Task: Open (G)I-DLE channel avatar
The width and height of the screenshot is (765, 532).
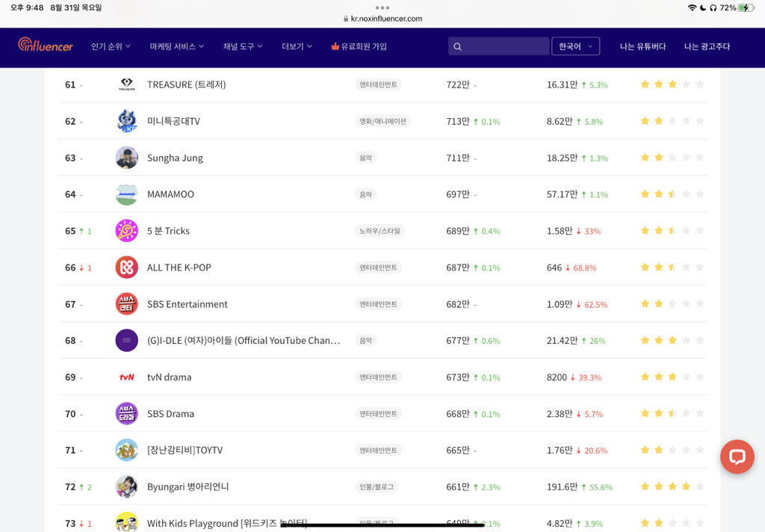Action: [x=126, y=341]
